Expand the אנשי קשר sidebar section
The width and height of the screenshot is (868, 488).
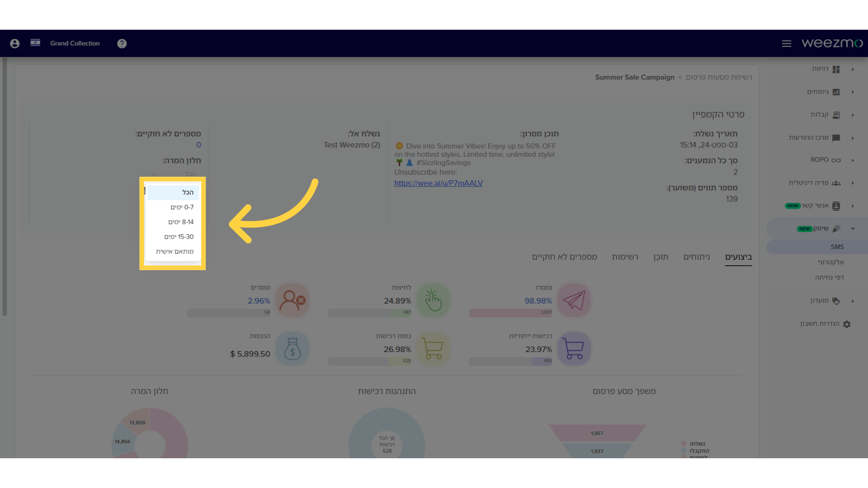click(853, 206)
